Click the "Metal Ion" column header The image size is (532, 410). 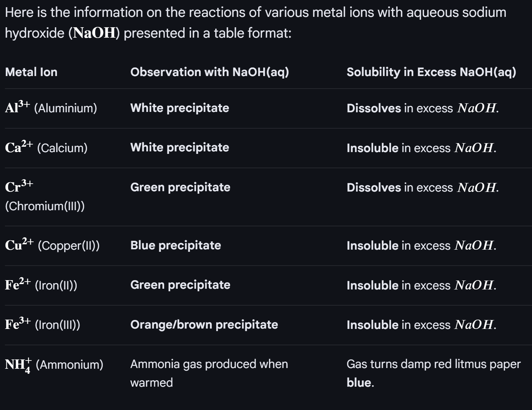click(x=31, y=72)
